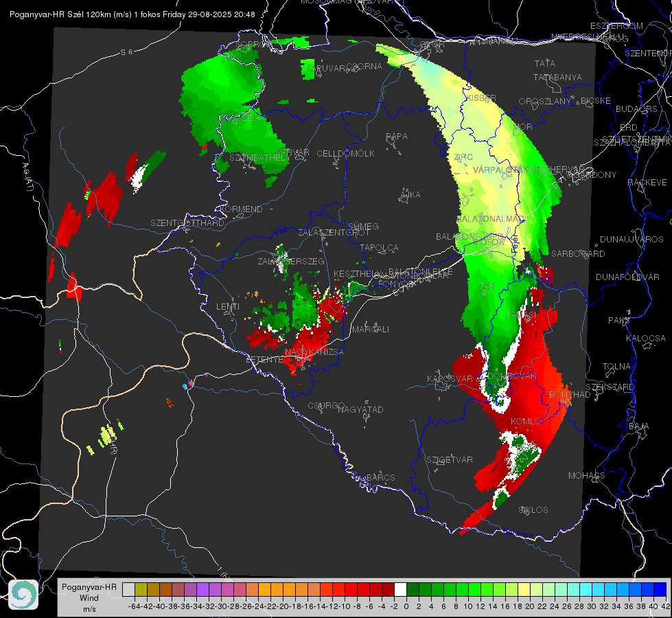Viewport: 672px width, 618px height.
Task: Click the KESZTHELY city label
Action: [358, 273]
